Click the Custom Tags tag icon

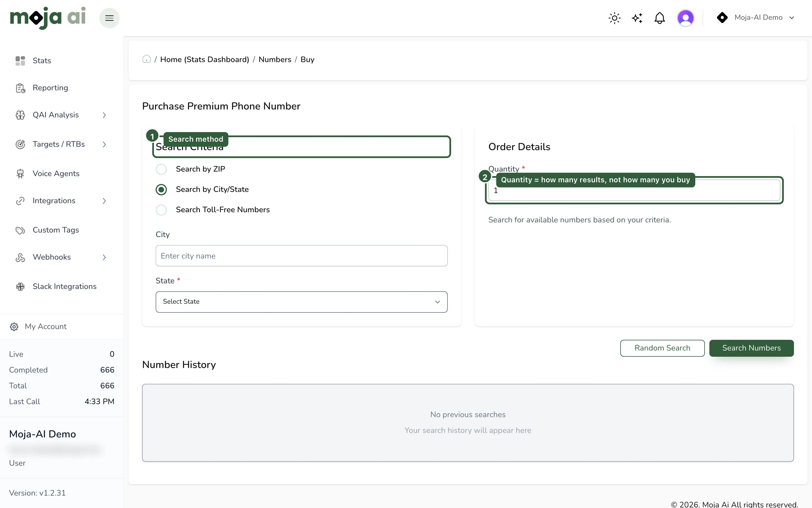click(x=20, y=230)
